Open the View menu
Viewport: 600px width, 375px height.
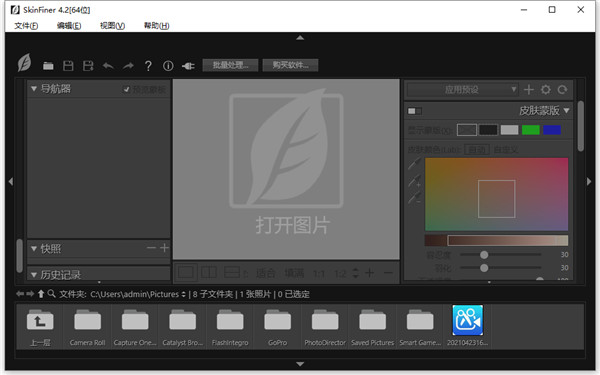[112, 26]
